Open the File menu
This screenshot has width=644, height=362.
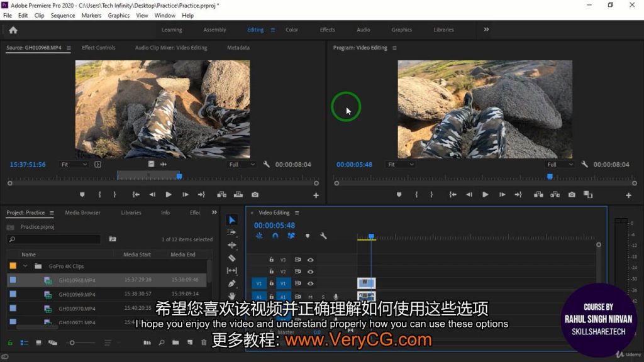(8, 16)
